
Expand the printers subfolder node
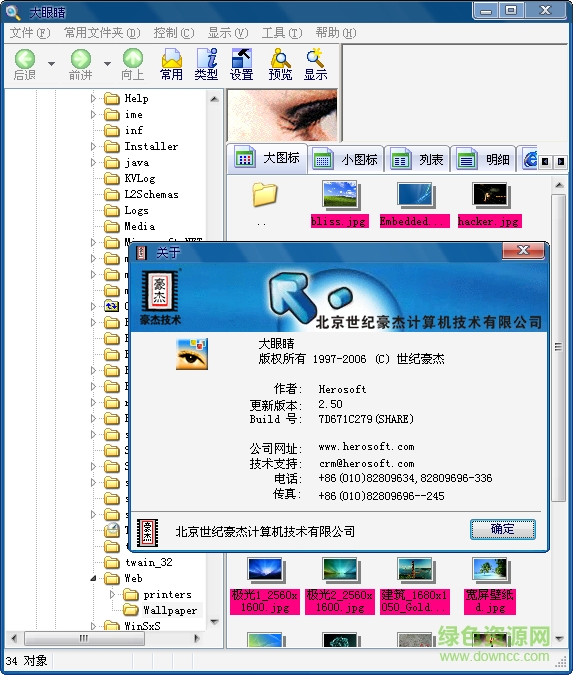112,594
